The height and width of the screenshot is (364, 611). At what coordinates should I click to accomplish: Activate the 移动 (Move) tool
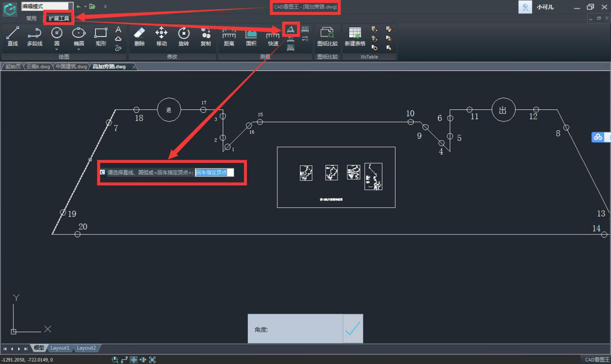click(x=161, y=37)
